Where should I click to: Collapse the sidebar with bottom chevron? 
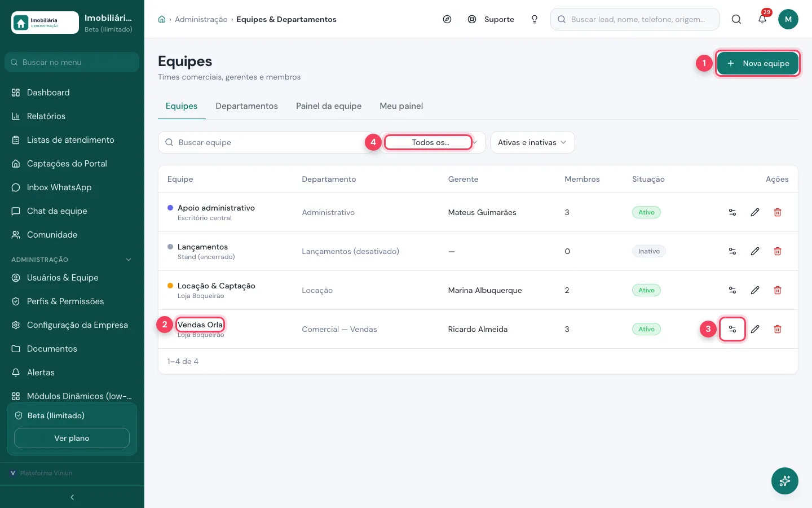[x=72, y=497]
